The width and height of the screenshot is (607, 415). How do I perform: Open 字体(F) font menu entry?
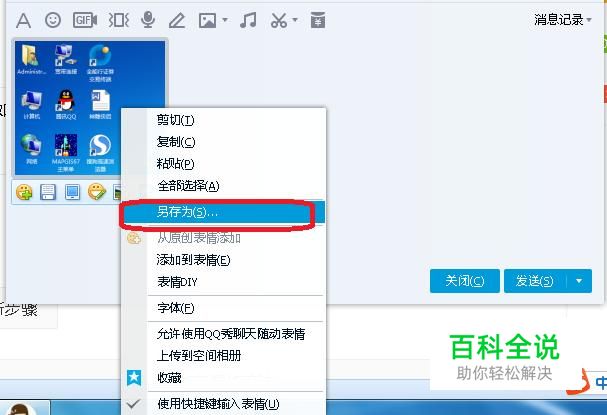pos(223,308)
